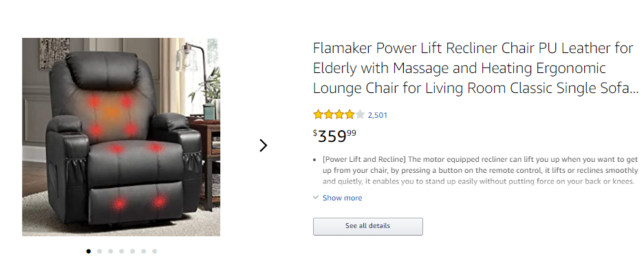Expand description using Show more chevron
The width and height of the screenshot is (644, 259).
[315, 197]
